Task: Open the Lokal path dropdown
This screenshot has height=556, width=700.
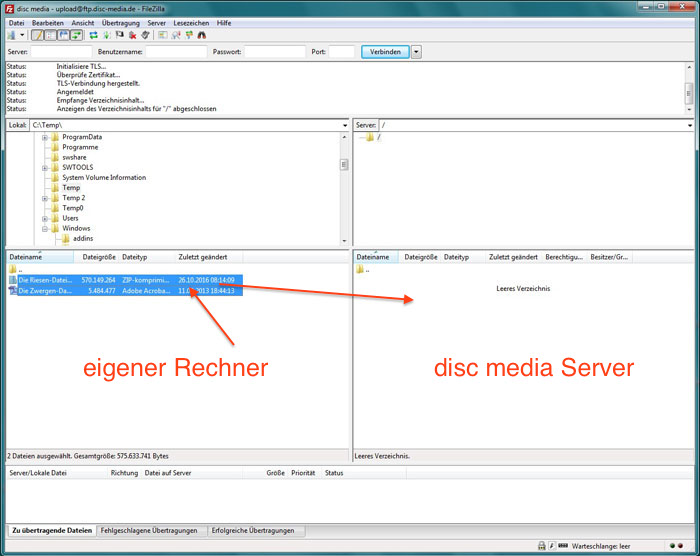Action: pyautogui.click(x=345, y=125)
